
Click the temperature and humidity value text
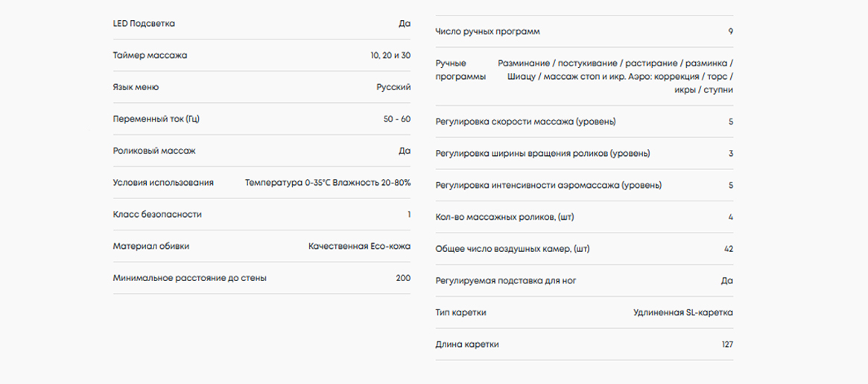[x=327, y=183]
